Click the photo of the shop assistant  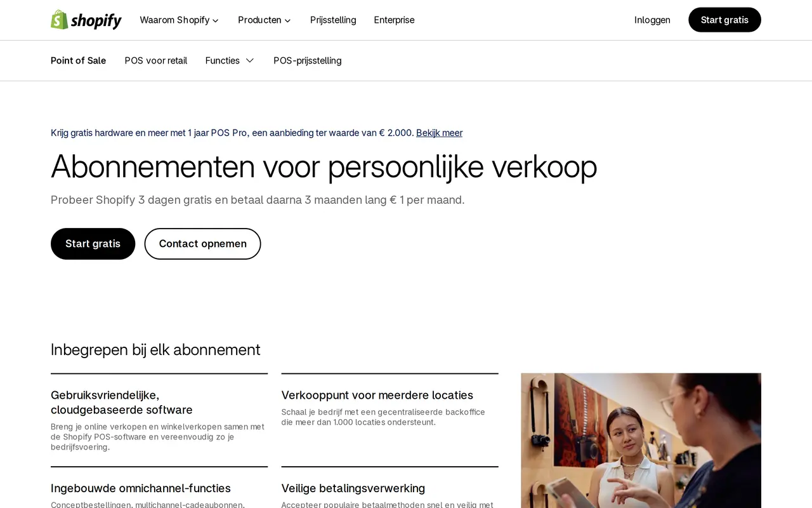click(x=641, y=441)
